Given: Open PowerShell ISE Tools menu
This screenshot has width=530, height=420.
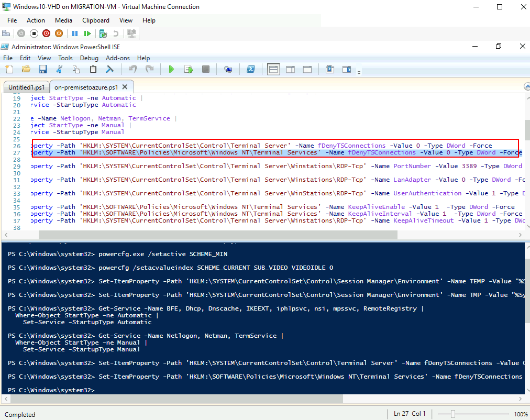Looking at the screenshot, I should click(65, 58).
